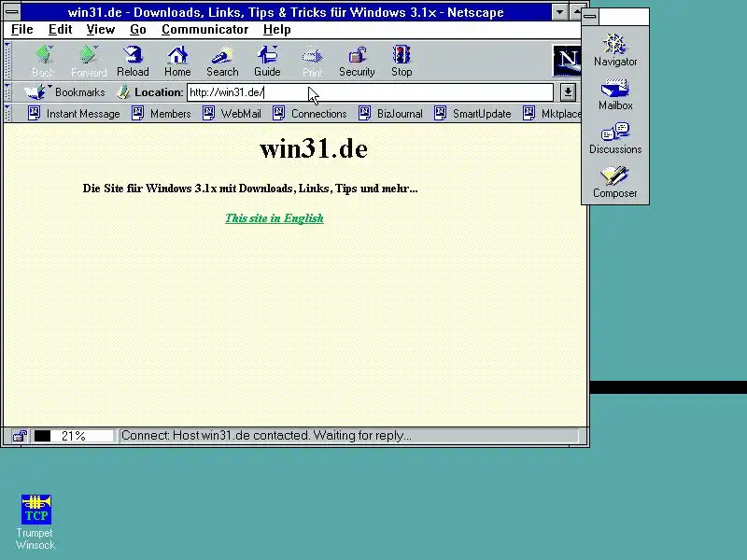The height and width of the screenshot is (560, 747).
Task: Collapse the personal toolbar grip handle
Action: [7, 113]
